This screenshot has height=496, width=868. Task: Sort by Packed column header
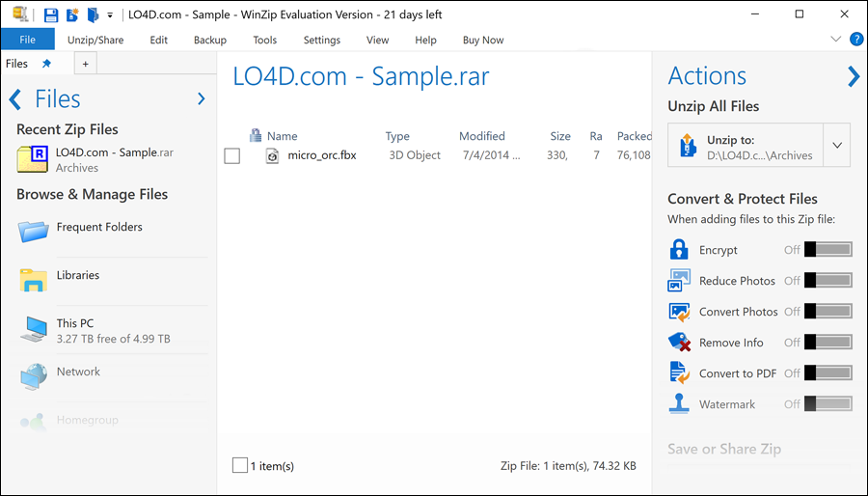tap(634, 136)
